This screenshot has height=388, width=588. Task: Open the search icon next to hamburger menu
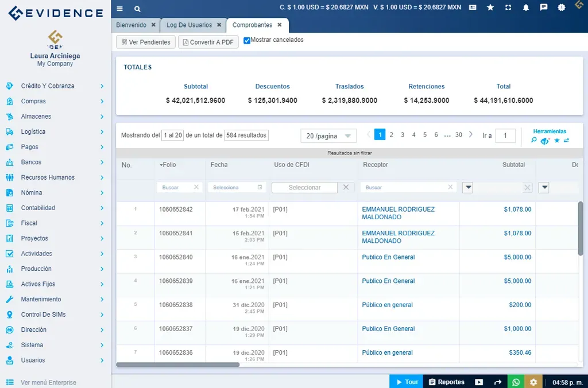click(136, 9)
